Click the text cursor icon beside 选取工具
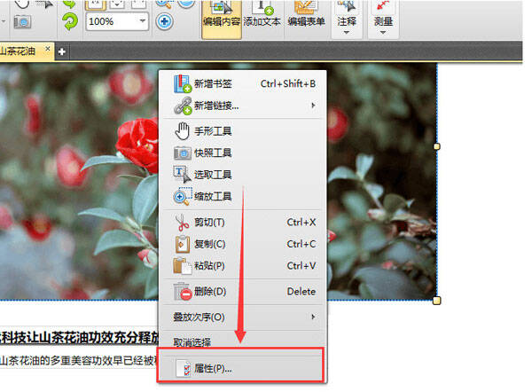The height and width of the screenshot is (392, 532). click(182, 175)
